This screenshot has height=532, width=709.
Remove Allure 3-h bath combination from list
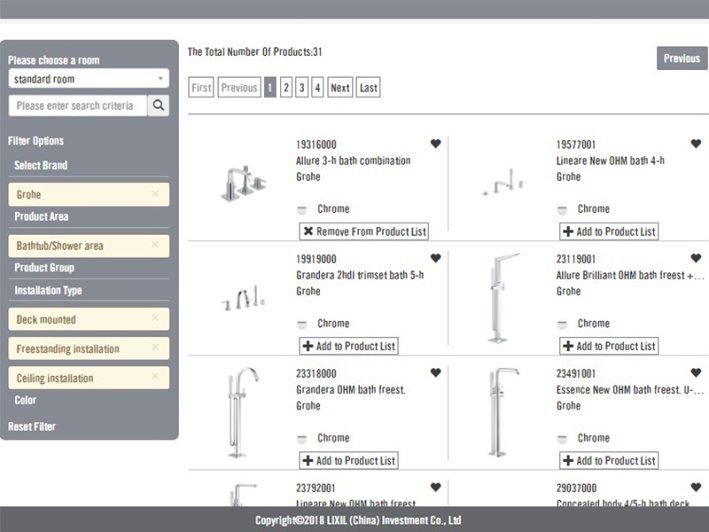tap(364, 231)
